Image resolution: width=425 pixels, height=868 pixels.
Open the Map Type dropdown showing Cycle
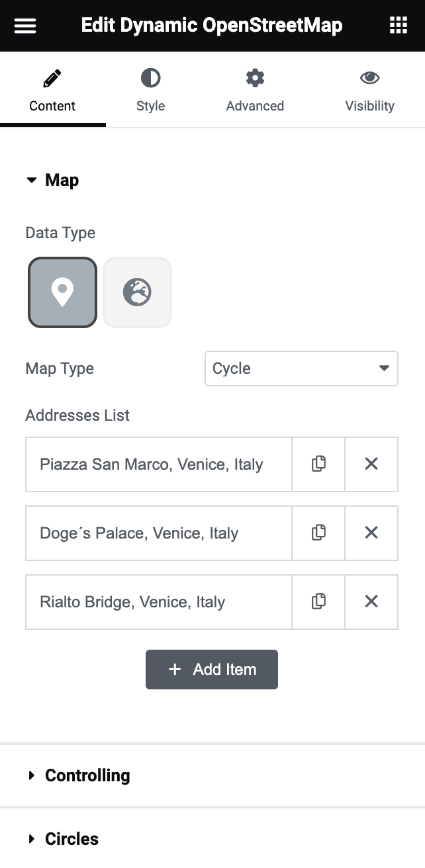tap(301, 369)
